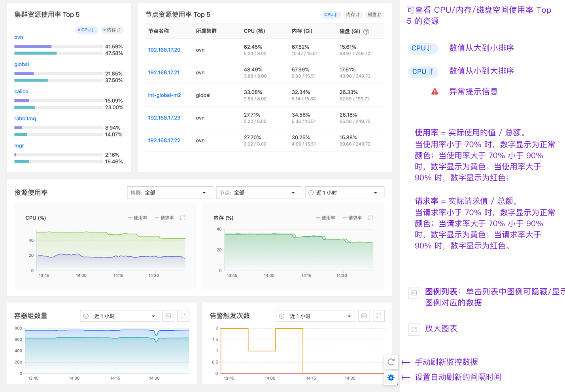Toggle 内存 sort in cluster Top 5
The height and width of the screenshot is (392, 565).
coord(112,30)
